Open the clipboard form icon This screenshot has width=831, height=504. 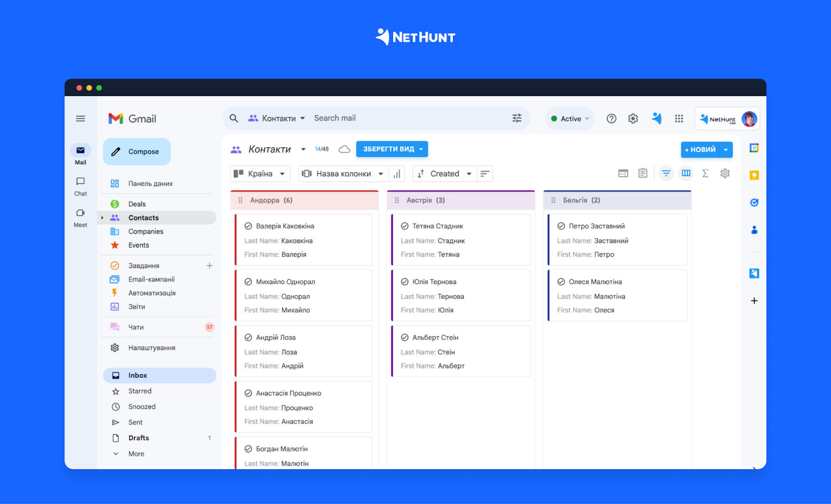pyautogui.click(x=643, y=173)
